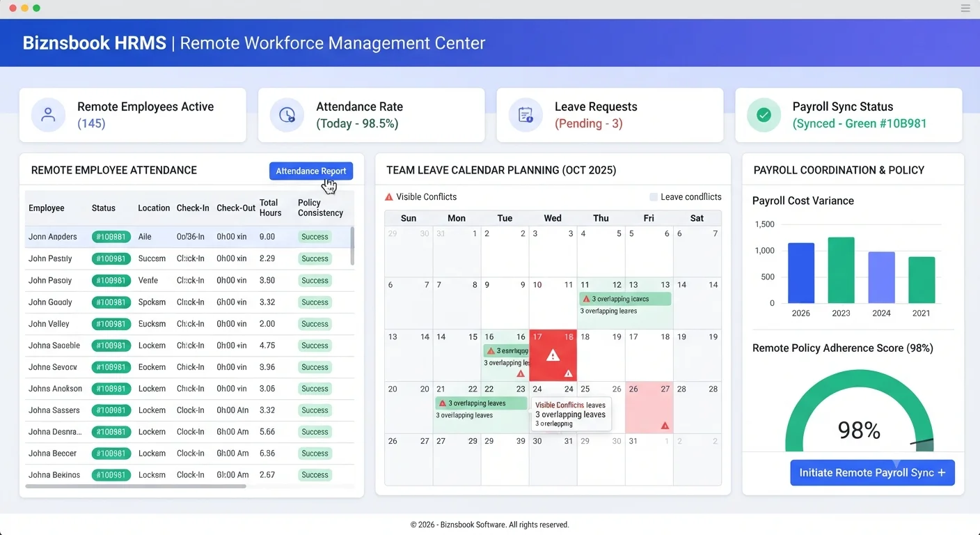Click overlapping leaves event on Mon 21
This screenshot has width=980, height=535.
point(481,403)
